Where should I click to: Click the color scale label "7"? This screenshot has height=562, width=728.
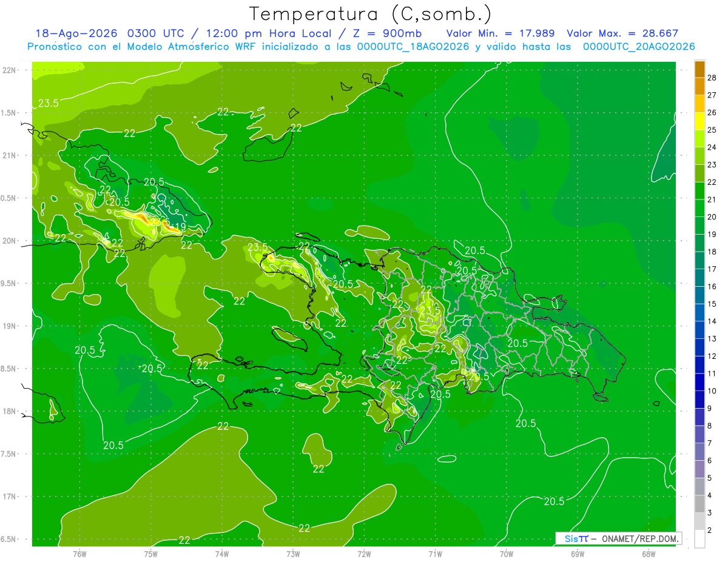[x=710, y=443]
